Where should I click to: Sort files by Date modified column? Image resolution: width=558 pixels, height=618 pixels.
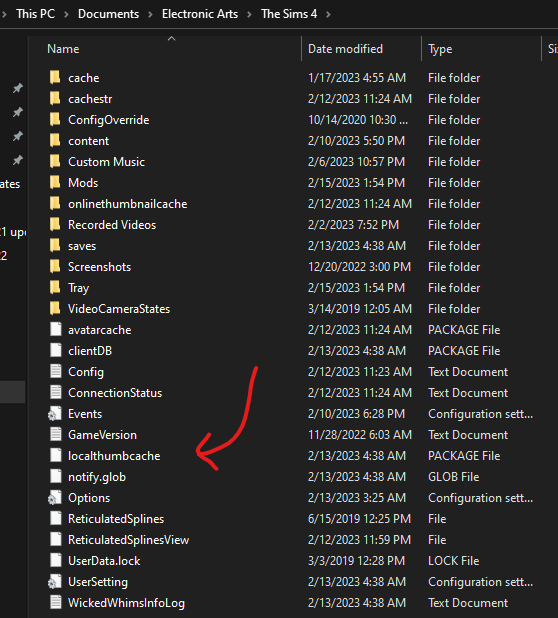pos(345,49)
